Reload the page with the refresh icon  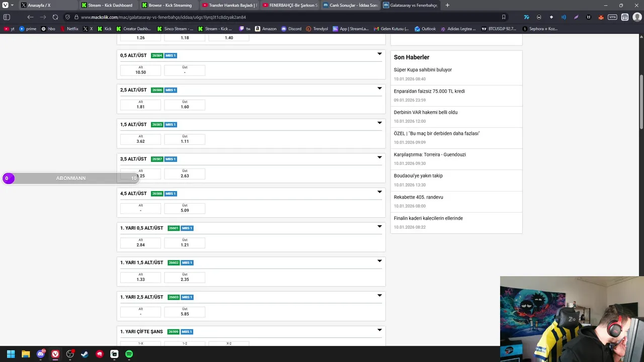coord(55,17)
